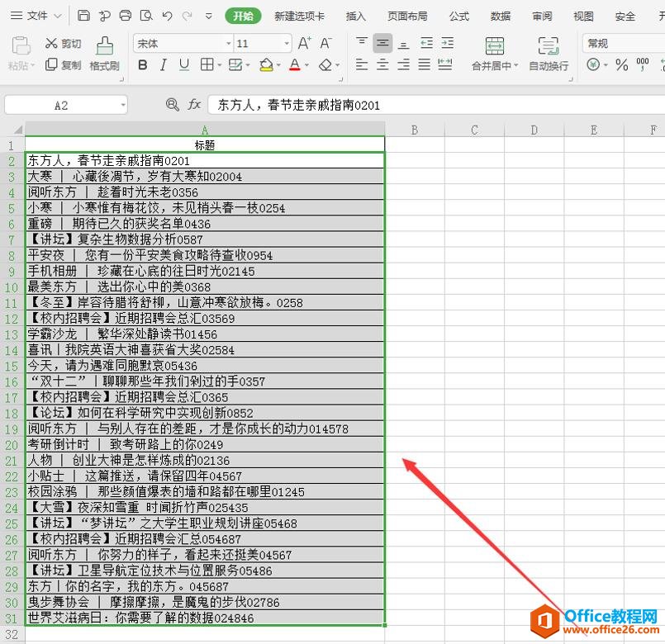
Task: Expand fill color dropdown arrow
Action: tap(278, 65)
